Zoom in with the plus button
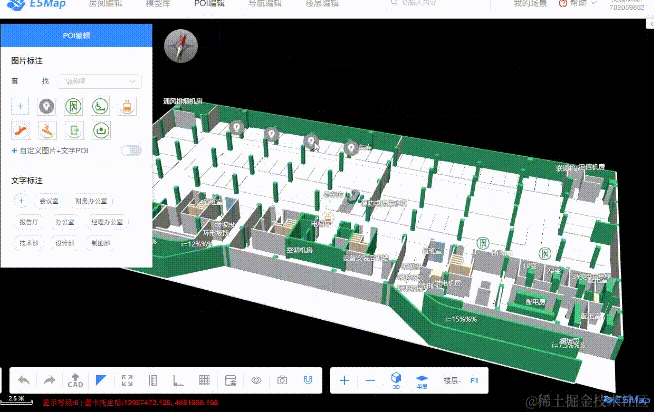Screen dimensions: 654x412 pyautogui.click(x=344, y=380)
